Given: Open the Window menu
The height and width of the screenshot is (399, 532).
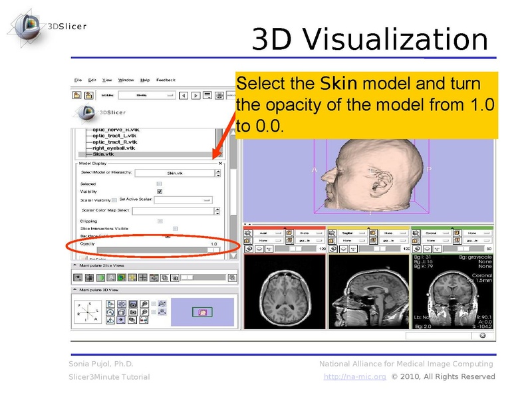Looking at the screenshot, I should [x=126, y=80].
